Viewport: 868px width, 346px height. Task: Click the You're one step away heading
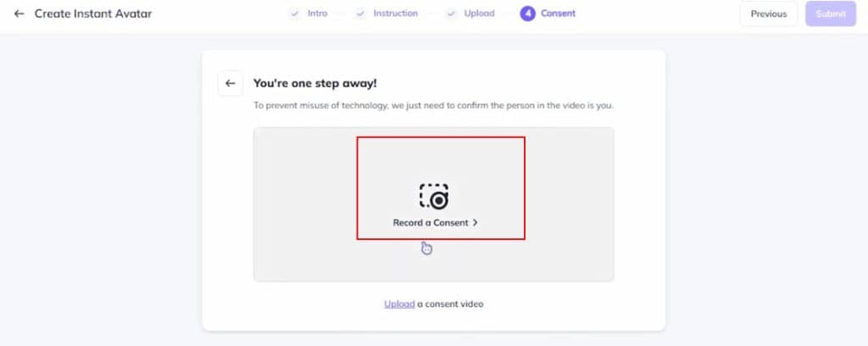[x=315, y=84]
